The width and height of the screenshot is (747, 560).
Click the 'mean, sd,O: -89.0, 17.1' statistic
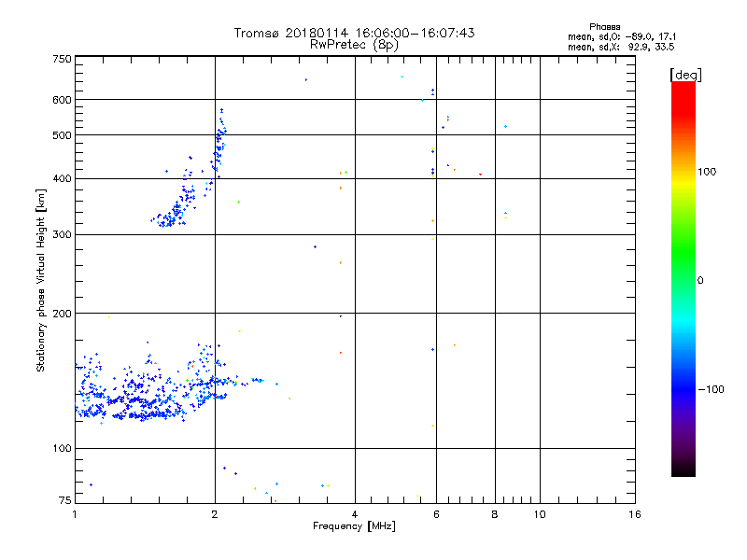[622, 36]
